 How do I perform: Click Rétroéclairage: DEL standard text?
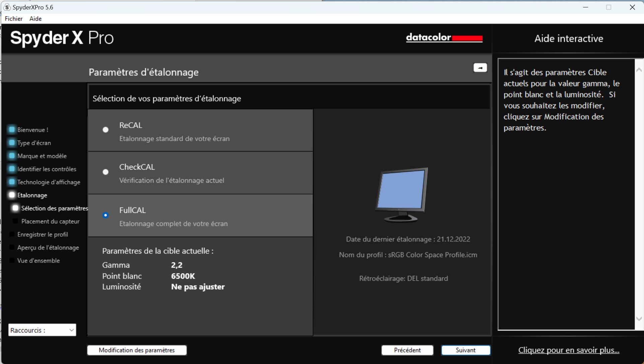pyautogui.click(x=404, y=279)
